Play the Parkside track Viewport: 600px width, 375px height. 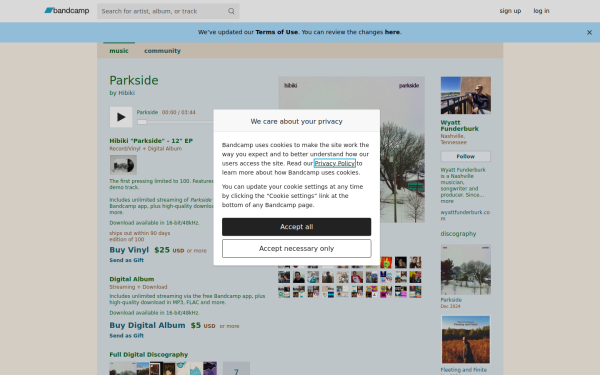(121, 117)
